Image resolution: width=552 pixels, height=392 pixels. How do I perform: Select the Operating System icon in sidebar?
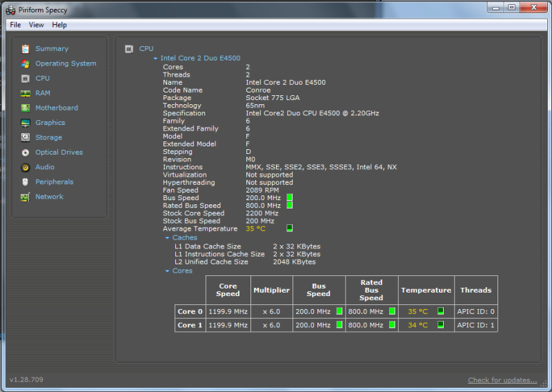pos(26,63)
